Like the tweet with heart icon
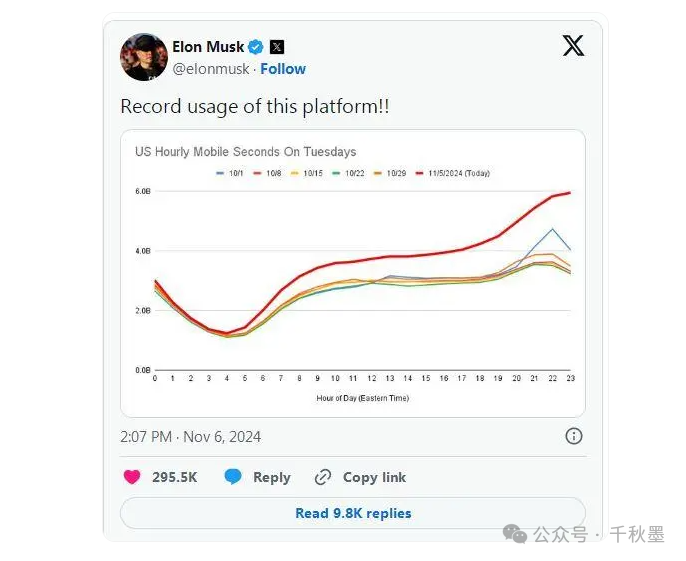The width and height of the screenshot is (686, 561). pos(132,477)
